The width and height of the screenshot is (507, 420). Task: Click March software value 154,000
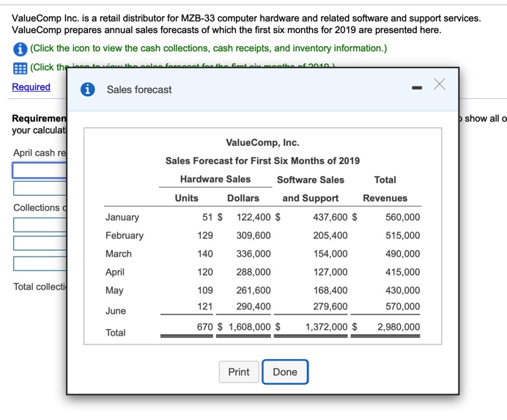tap(330, 254)
